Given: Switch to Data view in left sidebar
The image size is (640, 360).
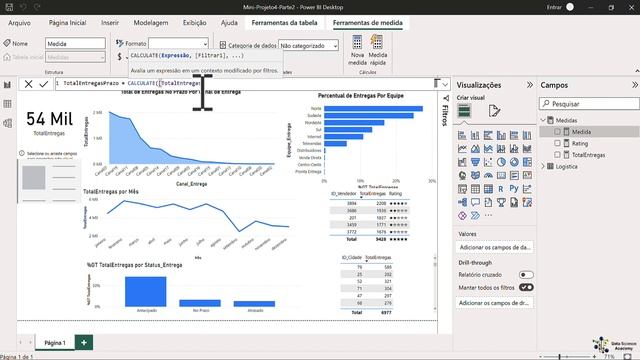Looking at the screenshot, I should (x=7, y=104).
